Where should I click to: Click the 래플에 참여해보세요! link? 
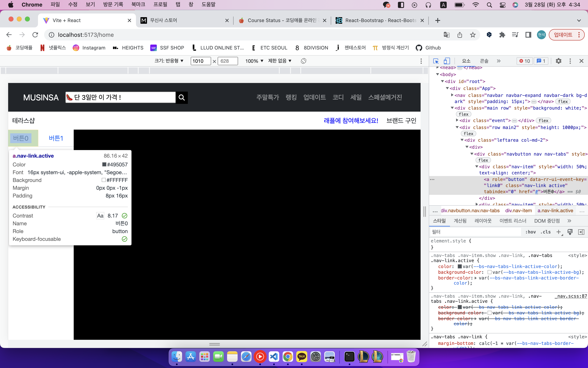[x=351, y=120]
